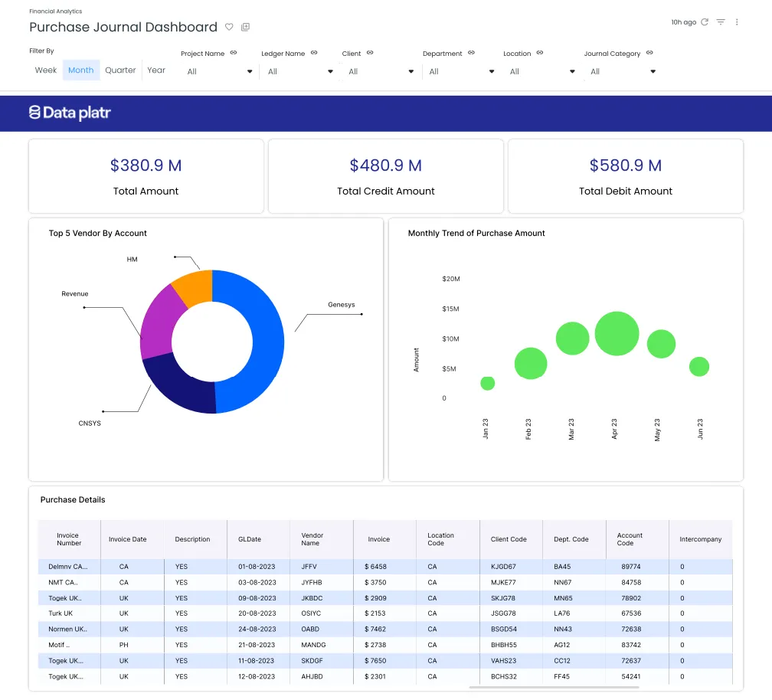Sort by the Vendor Name column header
Viewport: 772px width, 700px height.
[312, 539]
